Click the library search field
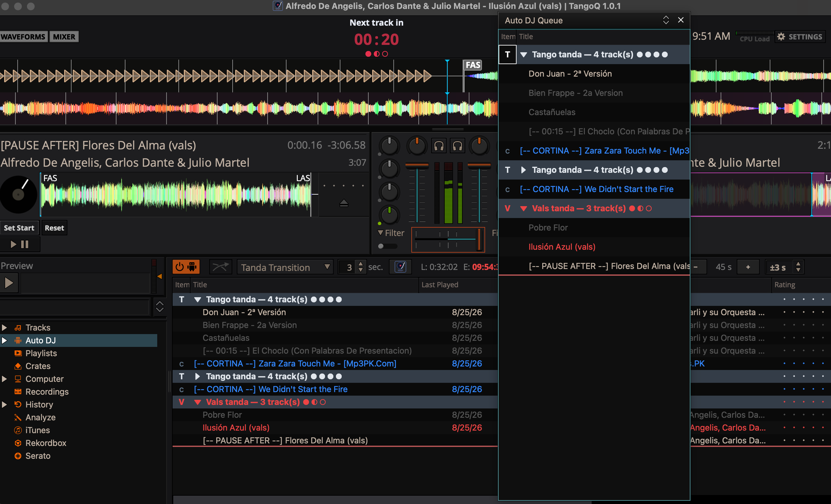Screen dimensions: 831x504 75,307
